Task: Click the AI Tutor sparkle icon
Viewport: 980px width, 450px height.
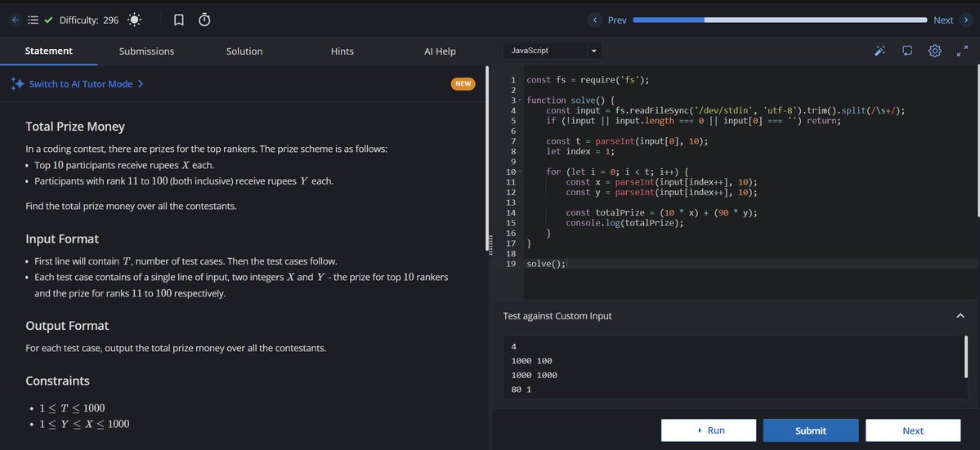Action: [x=17, y=83]
